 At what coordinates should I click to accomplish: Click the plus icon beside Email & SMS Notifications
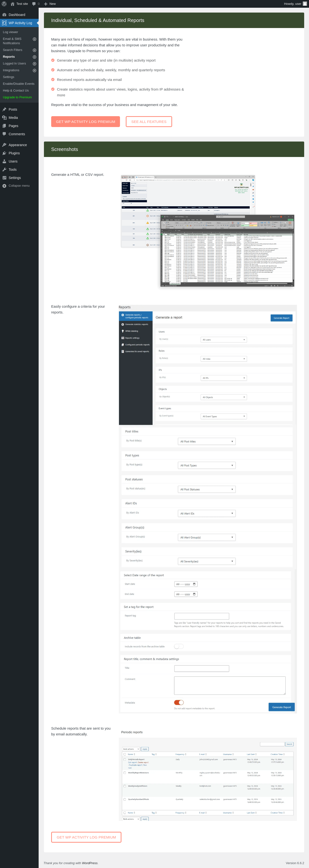point(34,39)
